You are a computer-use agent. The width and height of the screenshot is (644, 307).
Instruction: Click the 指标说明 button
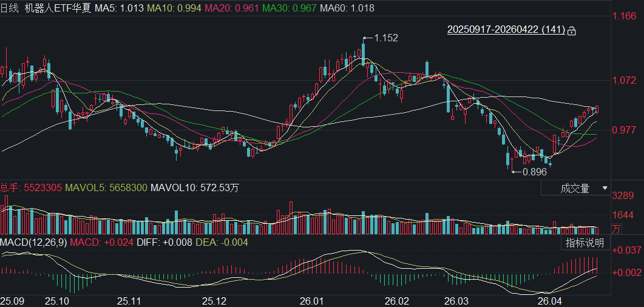pyautogui.click(x=585, y=243)
